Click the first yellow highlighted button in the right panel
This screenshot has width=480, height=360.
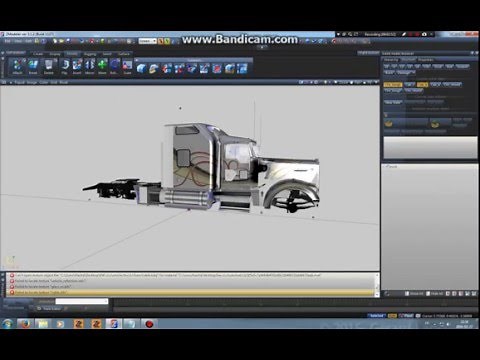tap(393, 85)
